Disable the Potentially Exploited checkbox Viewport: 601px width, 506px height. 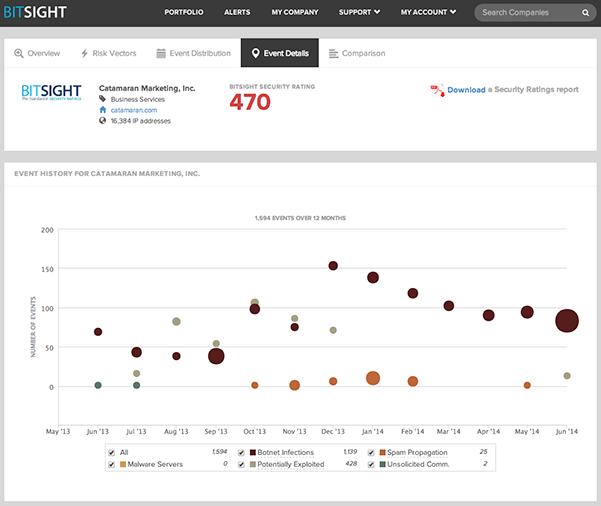pos(242,465)
